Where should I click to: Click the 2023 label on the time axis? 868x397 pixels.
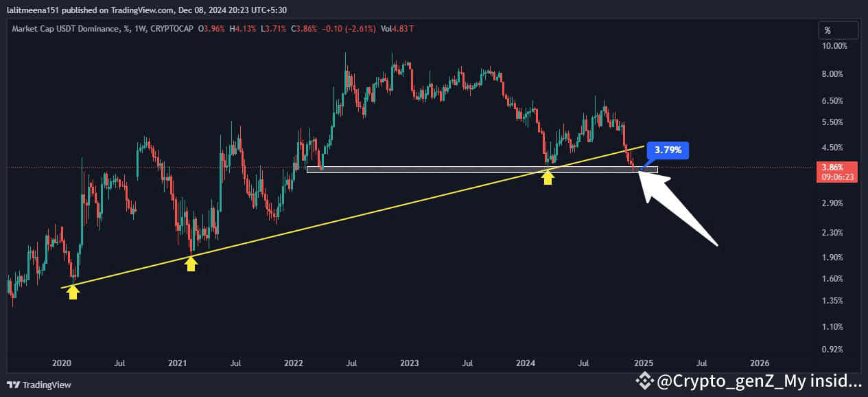point(409,363)
